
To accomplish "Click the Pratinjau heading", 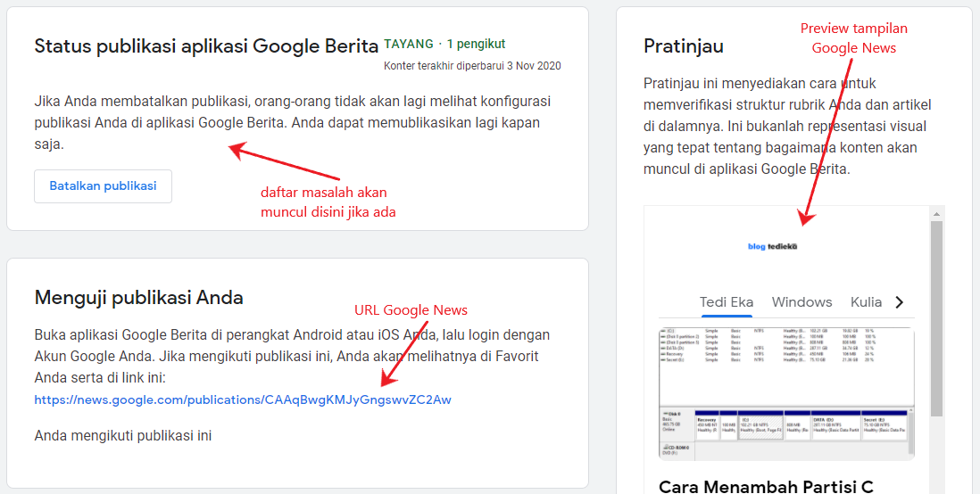I will click(684, 46).
